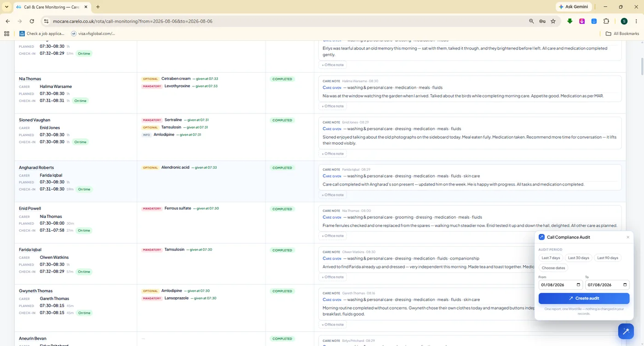Screen dimensions: 644x346
Task: Click client name Enid Powell
Action: 30,208
